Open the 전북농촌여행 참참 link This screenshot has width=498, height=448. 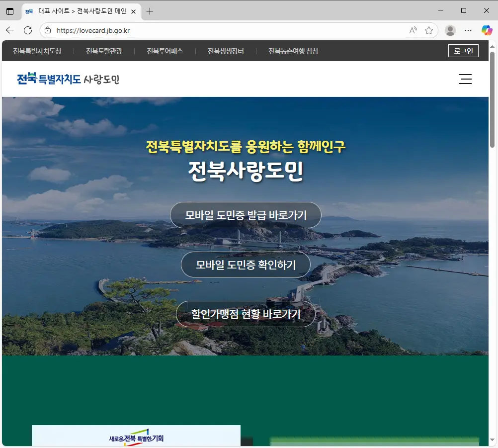(293, 51)
